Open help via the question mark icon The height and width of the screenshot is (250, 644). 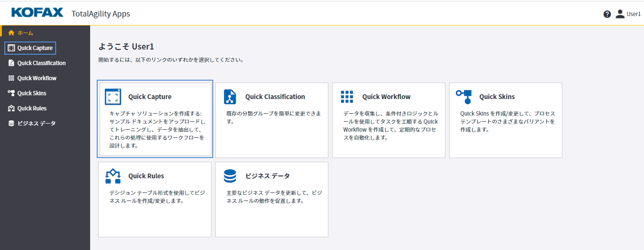point(607,14)
